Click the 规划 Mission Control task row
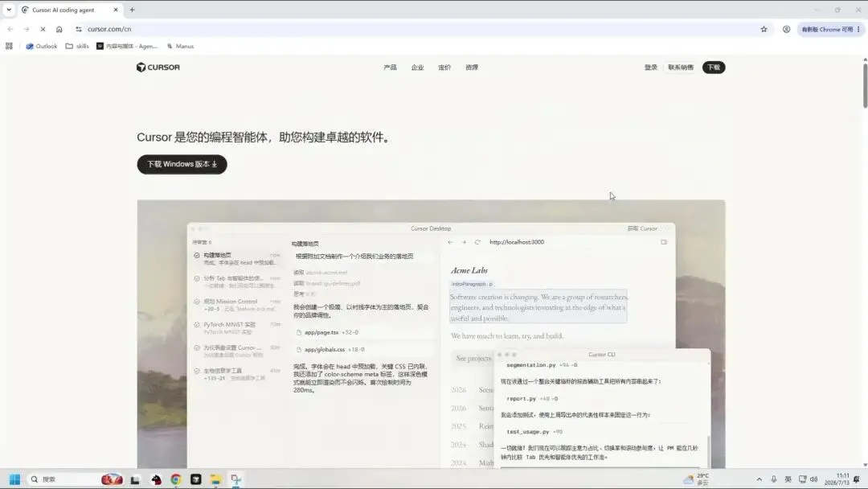Screen dimensions: 868x489 click(x=237, y=305)
